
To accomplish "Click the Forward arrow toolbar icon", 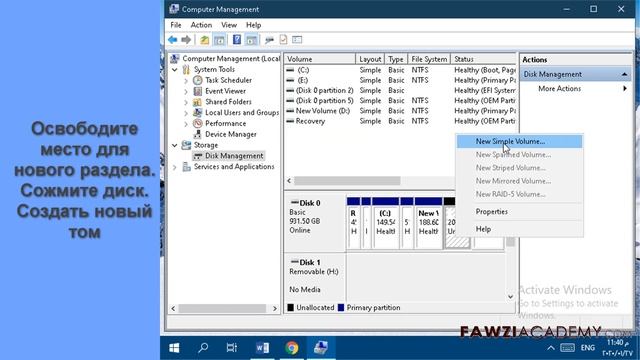I will 186,40.
